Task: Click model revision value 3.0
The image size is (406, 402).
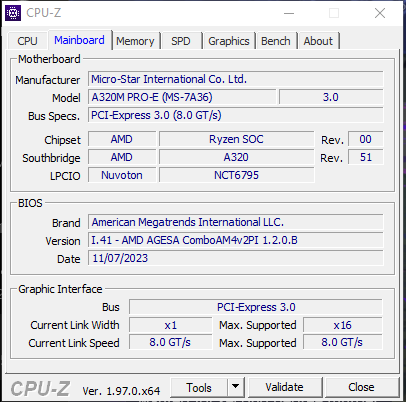Action: point(331,97)
